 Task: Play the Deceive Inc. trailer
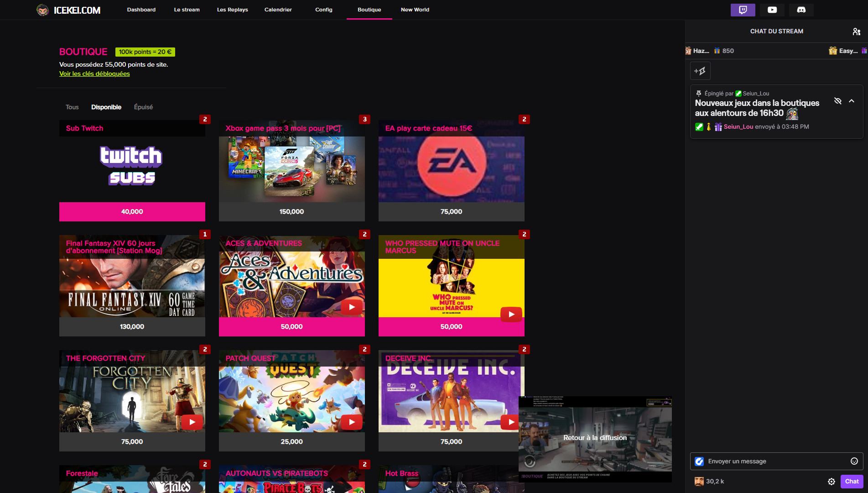point(509,422)
